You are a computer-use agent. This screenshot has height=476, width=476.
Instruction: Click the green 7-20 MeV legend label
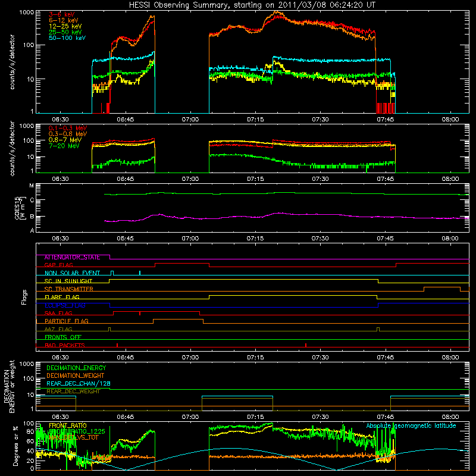coord(64,146)
